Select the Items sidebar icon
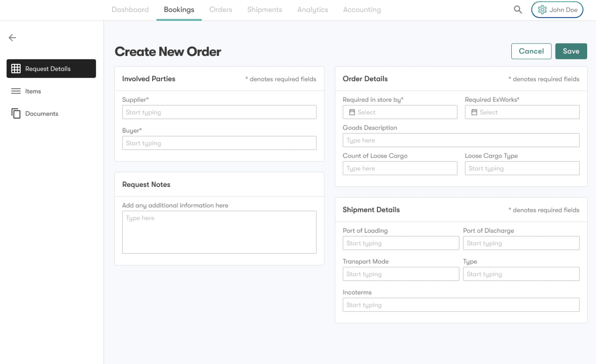 (x=16, y=91)
